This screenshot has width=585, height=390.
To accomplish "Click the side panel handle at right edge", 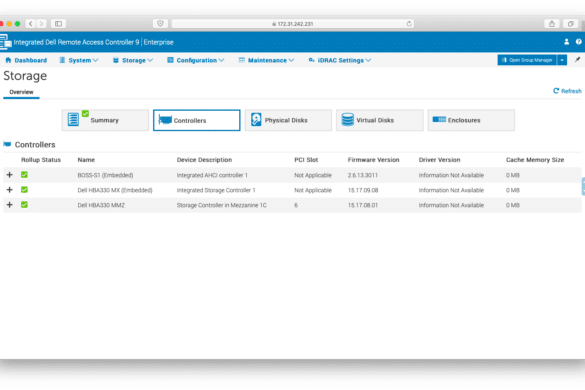I will (583, 187).
